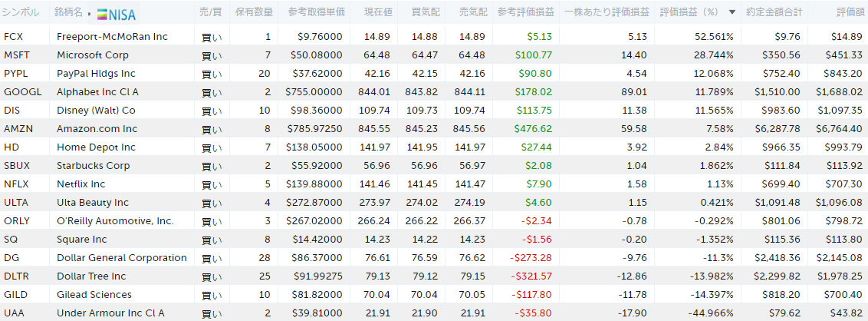
Task: Sort by 参考評価損益 column header
Action: point(525,12)
